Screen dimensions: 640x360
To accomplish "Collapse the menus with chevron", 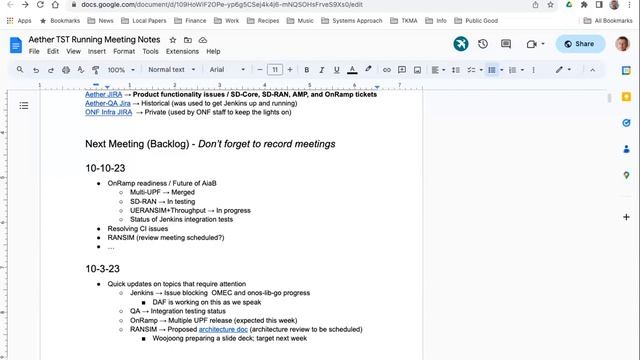I will coord(592,70).
